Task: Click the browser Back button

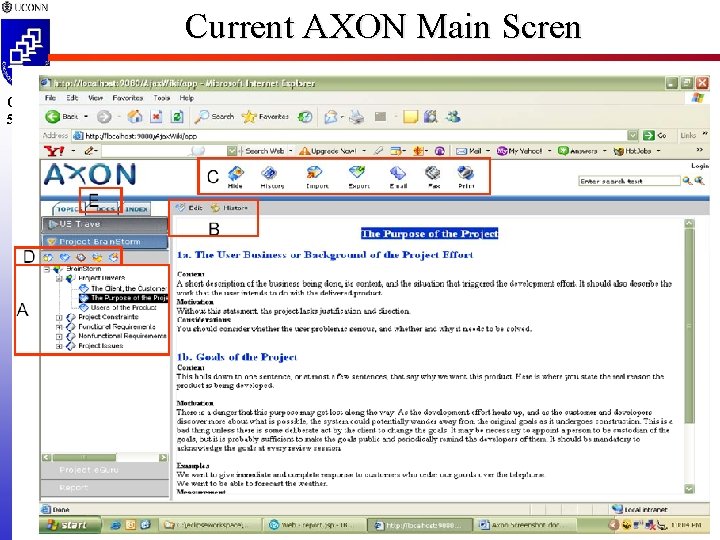Action: [62, 117]
